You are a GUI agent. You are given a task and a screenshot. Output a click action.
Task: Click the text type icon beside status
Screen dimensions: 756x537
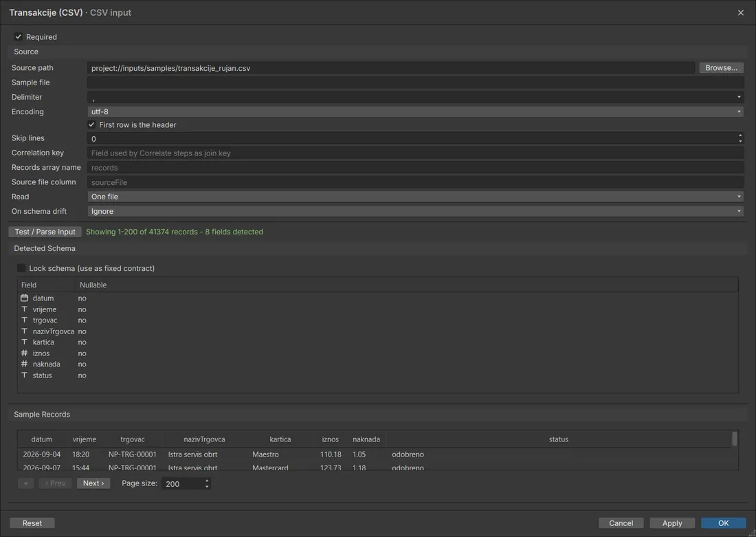tap(24, 375)
